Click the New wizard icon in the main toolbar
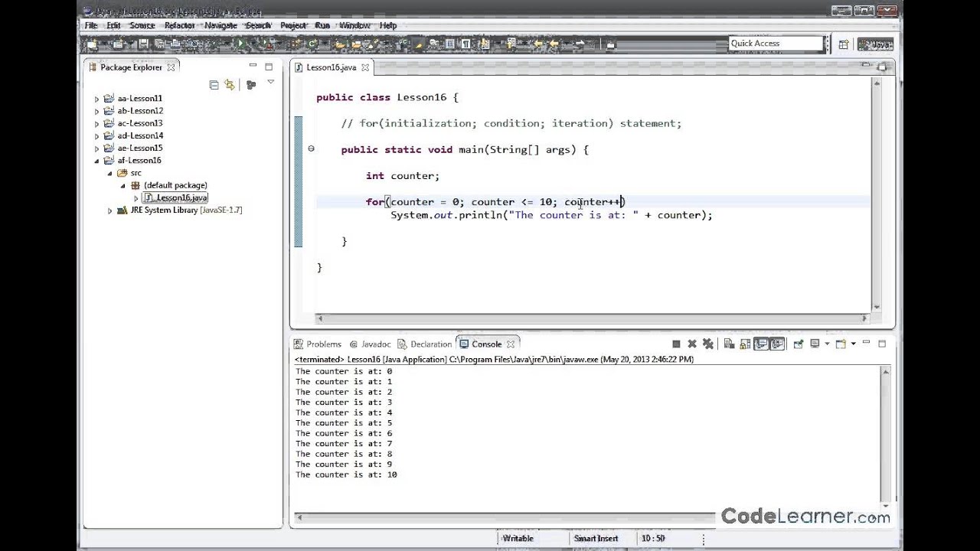Image resolution: width=980 pixels, height=551 pixels. click(92, 44)
